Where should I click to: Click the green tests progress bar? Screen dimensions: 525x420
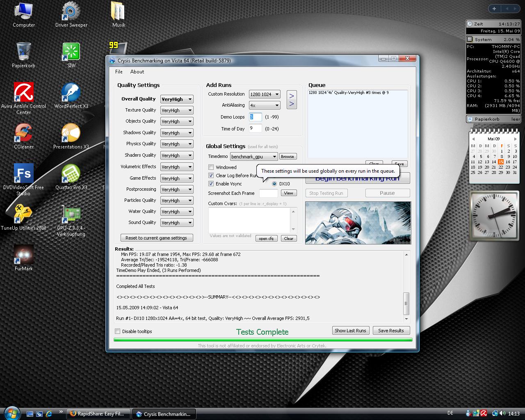pos(263,340)
